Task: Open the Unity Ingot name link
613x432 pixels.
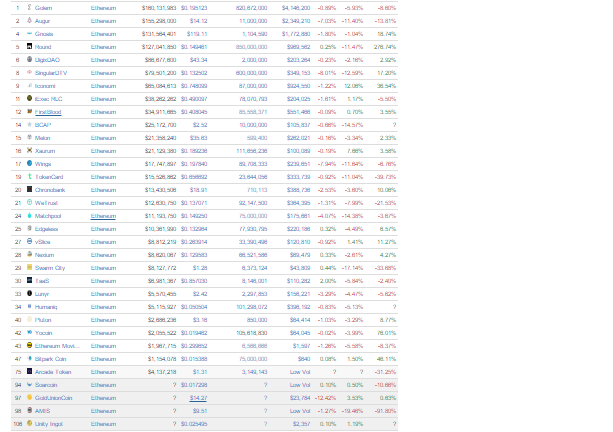Action: 48,424
